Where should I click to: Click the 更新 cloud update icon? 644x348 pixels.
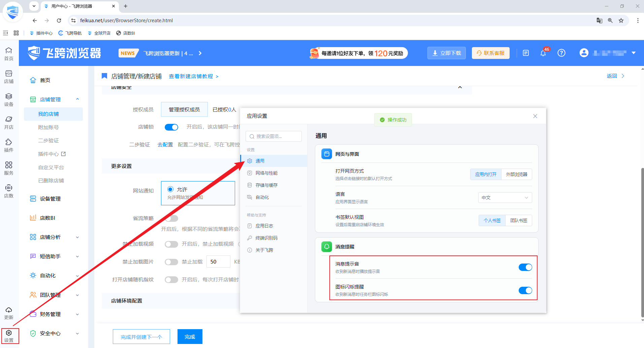[x=9, y=313]
